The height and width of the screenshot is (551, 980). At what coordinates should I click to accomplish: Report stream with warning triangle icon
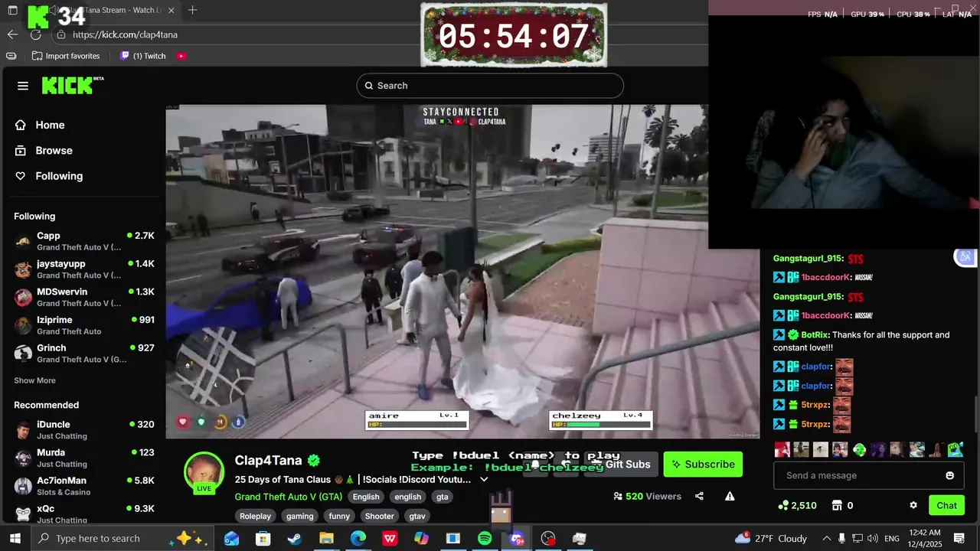pyautogui.click(x=730, y=497)
